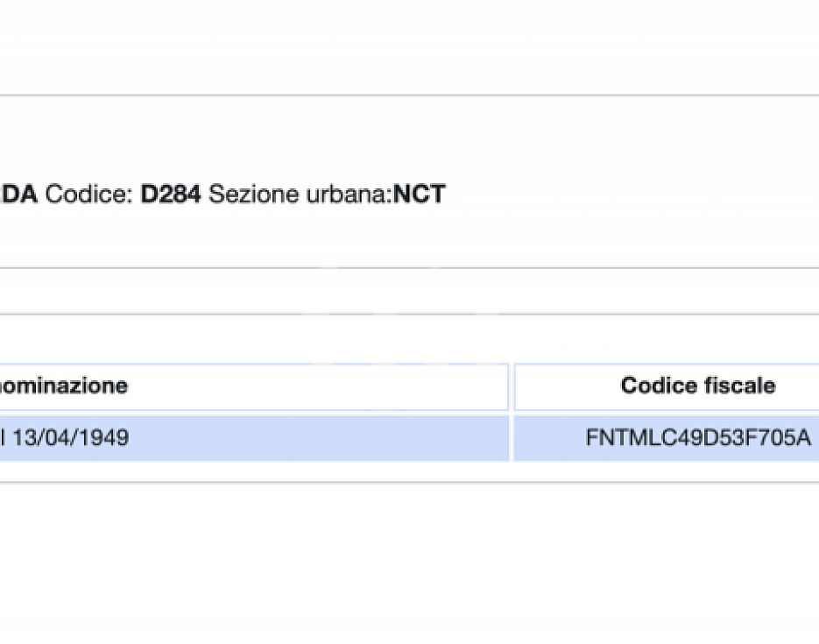Click the topmost horizontal separator line
The image size is (819, 644).
[410, 96]
